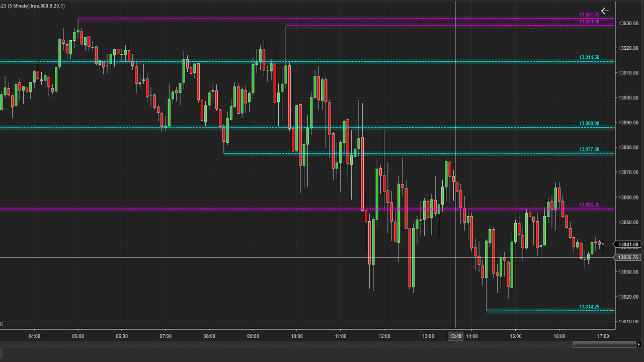The height and width of the screenshot is (362, 644).
Task: Click the scrollbar right arrow button
Action: (x=639, y=345)
